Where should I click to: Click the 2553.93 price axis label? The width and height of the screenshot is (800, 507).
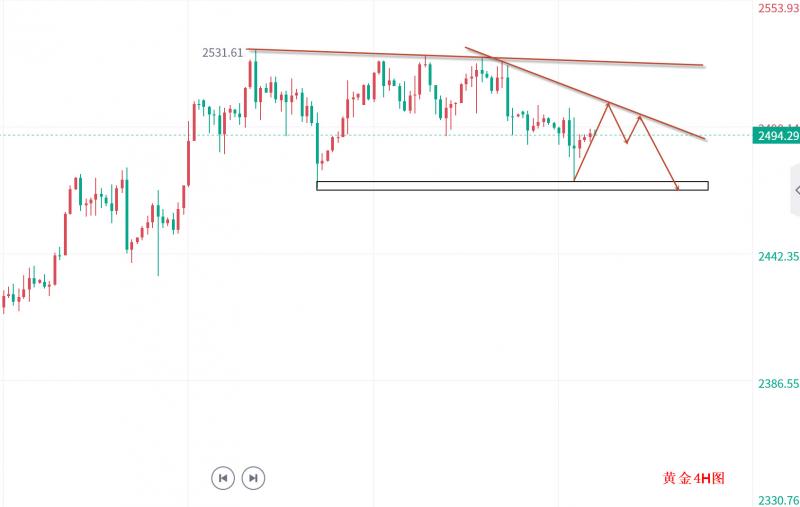click(x=778, y=8)
